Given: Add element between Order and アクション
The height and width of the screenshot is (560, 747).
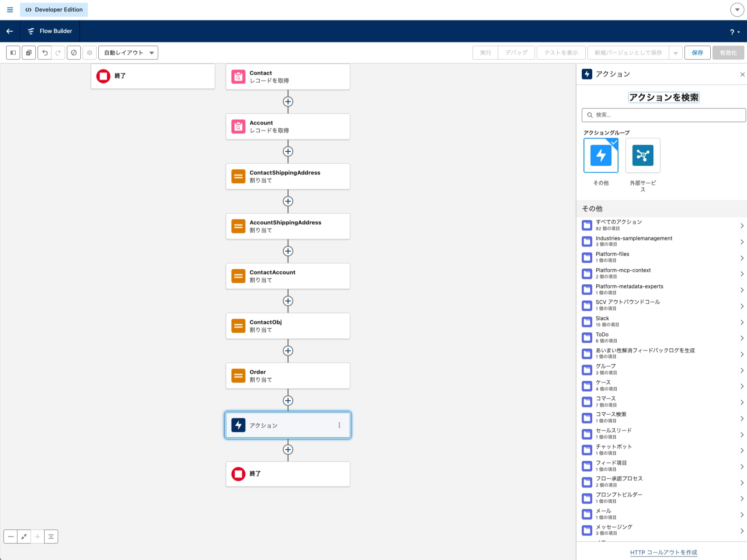Looking at the screenshot, I should (x=288, y=401).
